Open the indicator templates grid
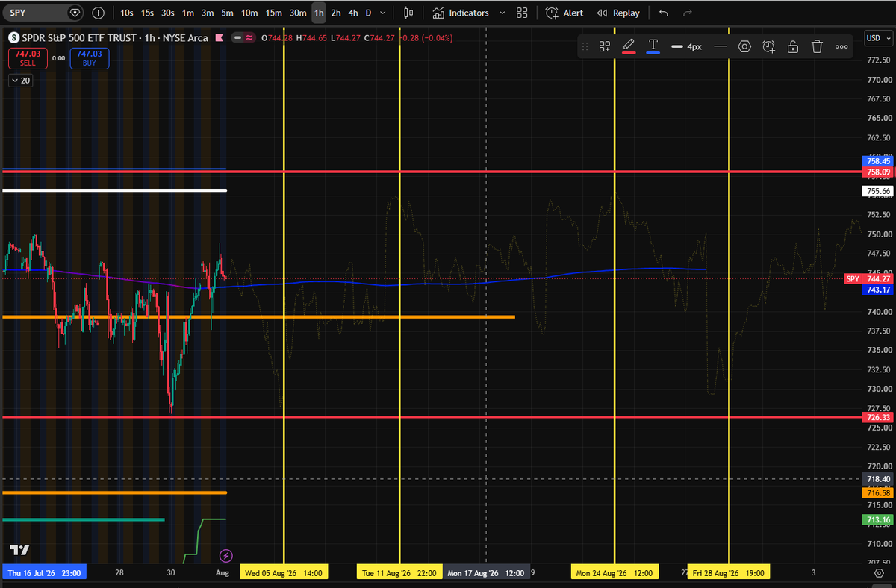The width and height of the screenshot is (896, 588). point(522,13)
